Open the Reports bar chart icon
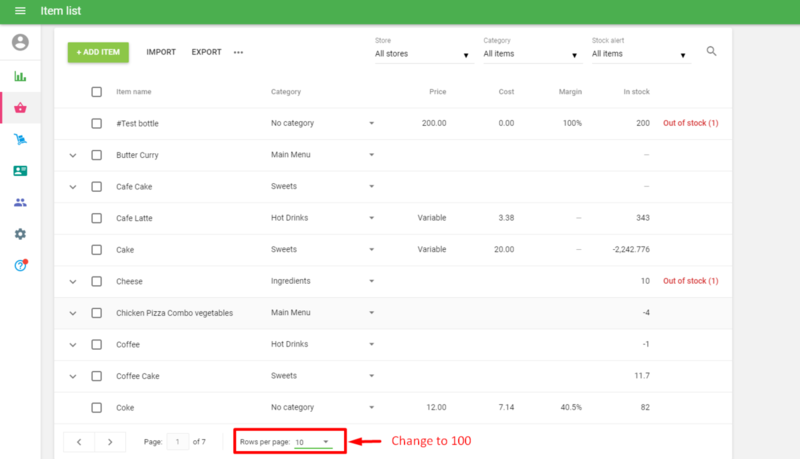Viewport: 800px width, 459px height. pos(20,76)
